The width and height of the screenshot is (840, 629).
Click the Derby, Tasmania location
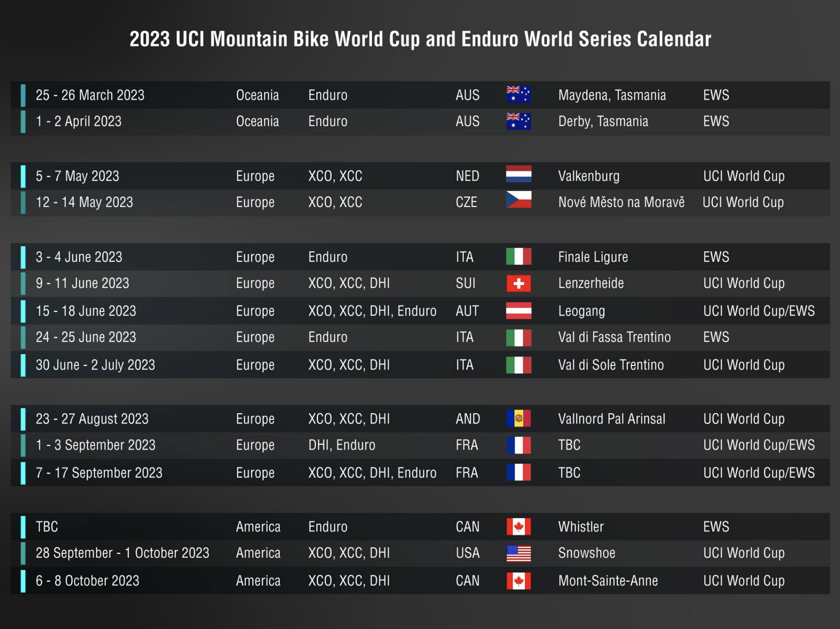603,121
